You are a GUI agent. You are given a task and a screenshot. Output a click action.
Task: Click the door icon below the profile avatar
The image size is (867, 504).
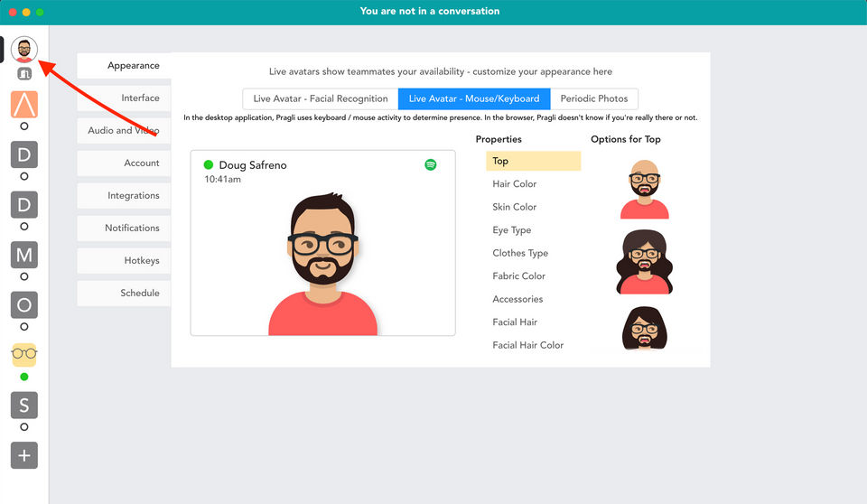point(24,73)
